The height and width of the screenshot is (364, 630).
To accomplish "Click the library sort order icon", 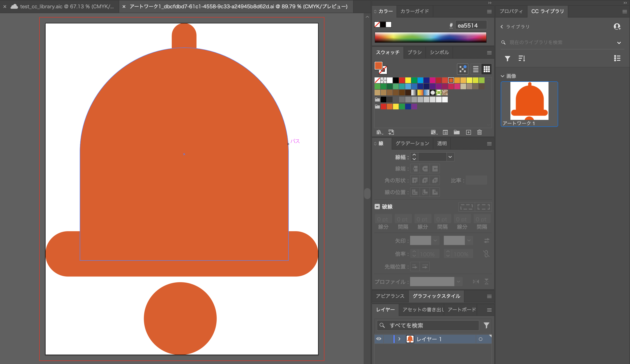I will click(x=522, y=58).
